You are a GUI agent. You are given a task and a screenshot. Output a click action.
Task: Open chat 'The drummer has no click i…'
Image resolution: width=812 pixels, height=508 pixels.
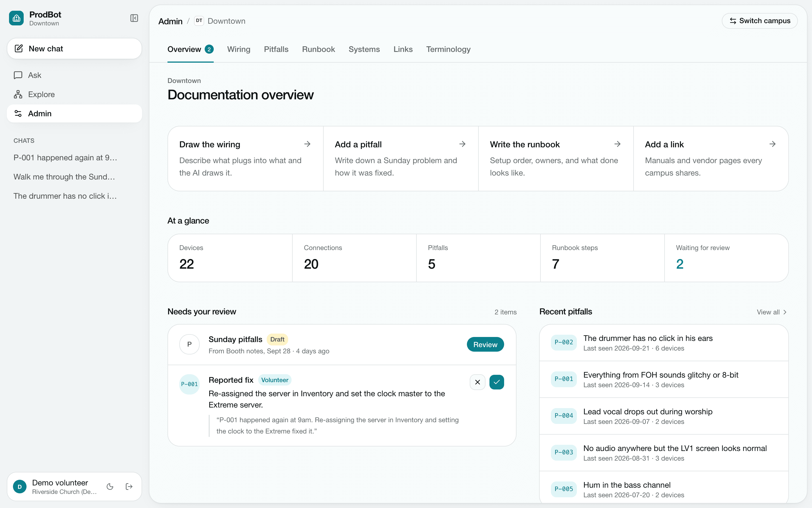click(65, 196)
